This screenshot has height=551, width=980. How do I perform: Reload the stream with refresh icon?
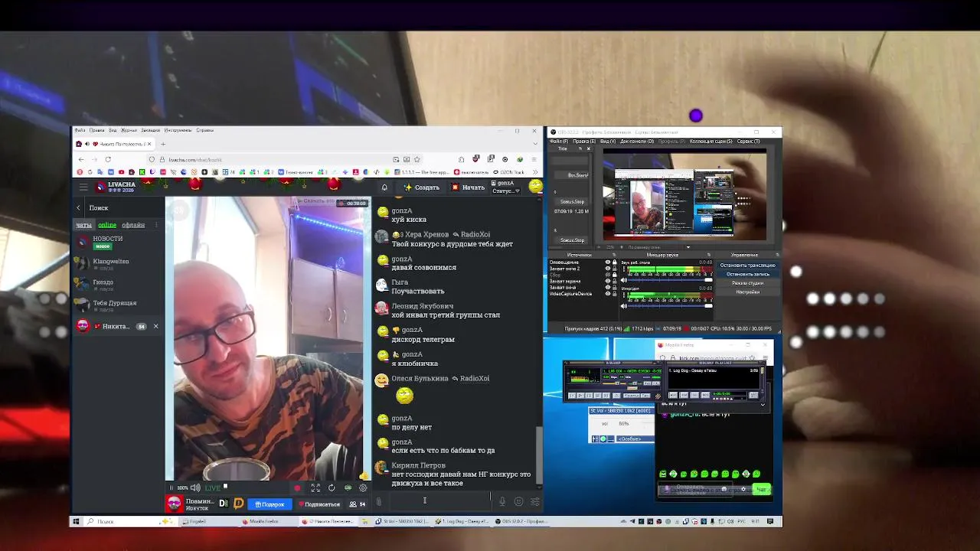tap(332, 488)
